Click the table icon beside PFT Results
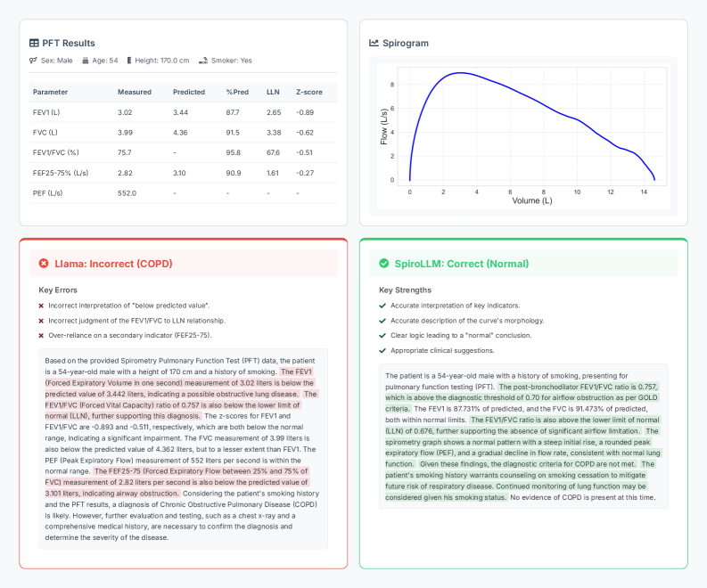 click(x=34, y=44)
